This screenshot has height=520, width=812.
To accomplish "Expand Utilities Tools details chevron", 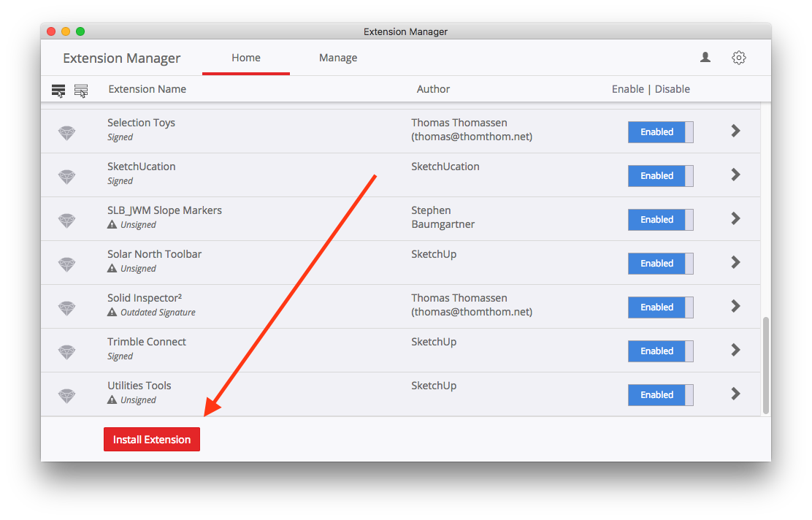I will click(735, 394).
